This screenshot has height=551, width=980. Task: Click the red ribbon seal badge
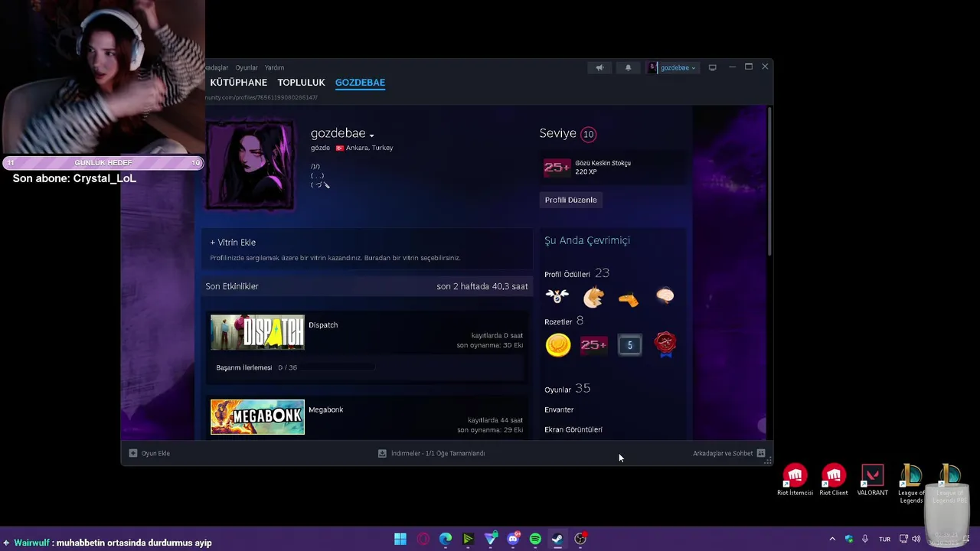click(665, 345)
